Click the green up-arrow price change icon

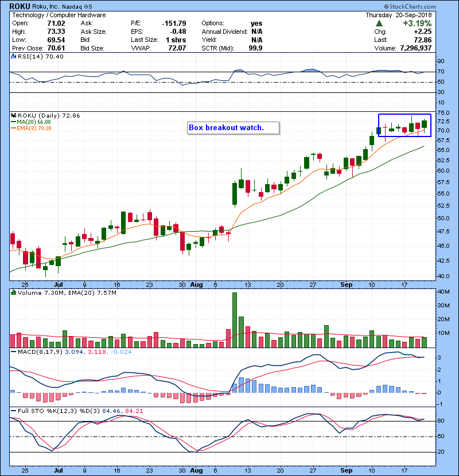point(379,24)
